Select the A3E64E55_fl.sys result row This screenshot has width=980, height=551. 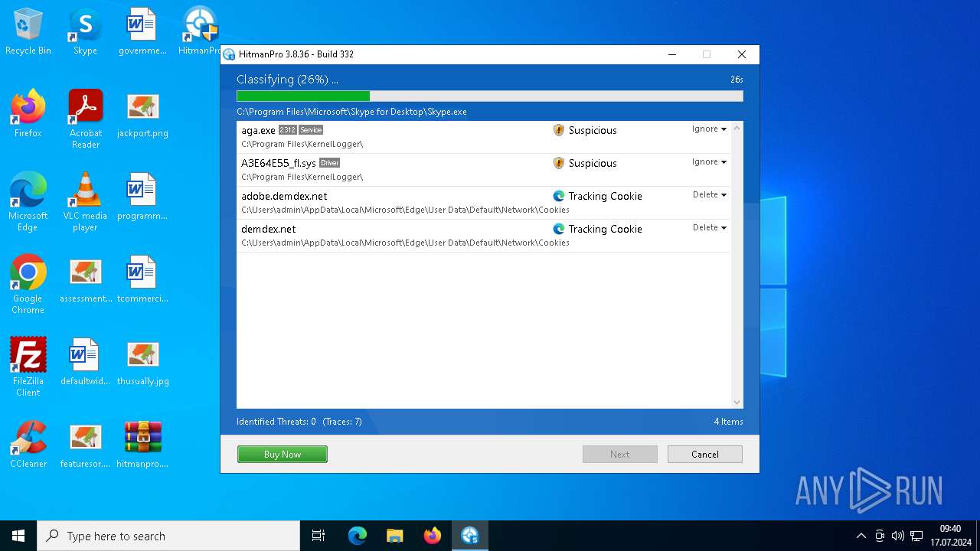tap(484, 170)
